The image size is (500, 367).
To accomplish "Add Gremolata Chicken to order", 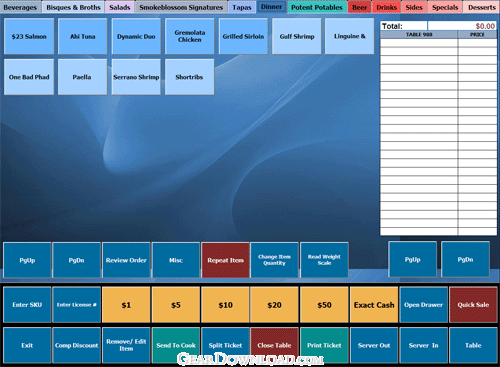I will pos(190,36).
